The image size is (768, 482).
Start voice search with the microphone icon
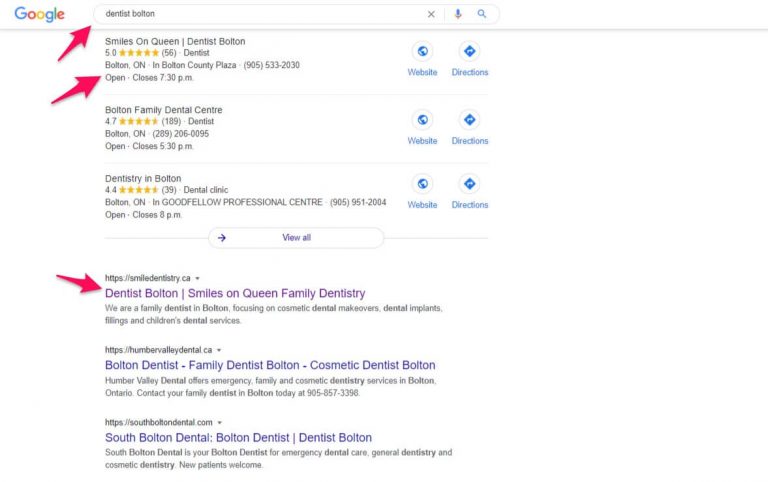pos(457,14)
